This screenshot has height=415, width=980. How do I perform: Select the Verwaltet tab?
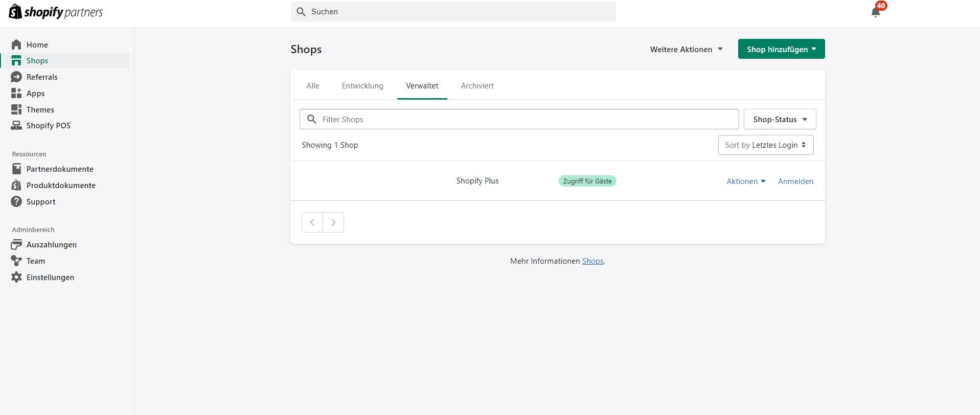pos(422,86)
